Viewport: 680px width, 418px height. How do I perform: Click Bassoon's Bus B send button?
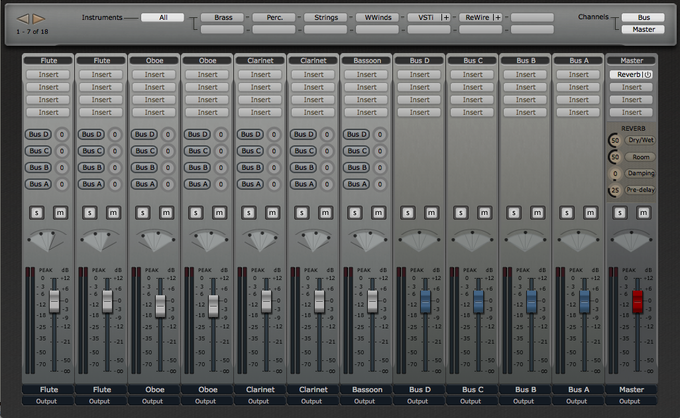click(x=356, y=167)
